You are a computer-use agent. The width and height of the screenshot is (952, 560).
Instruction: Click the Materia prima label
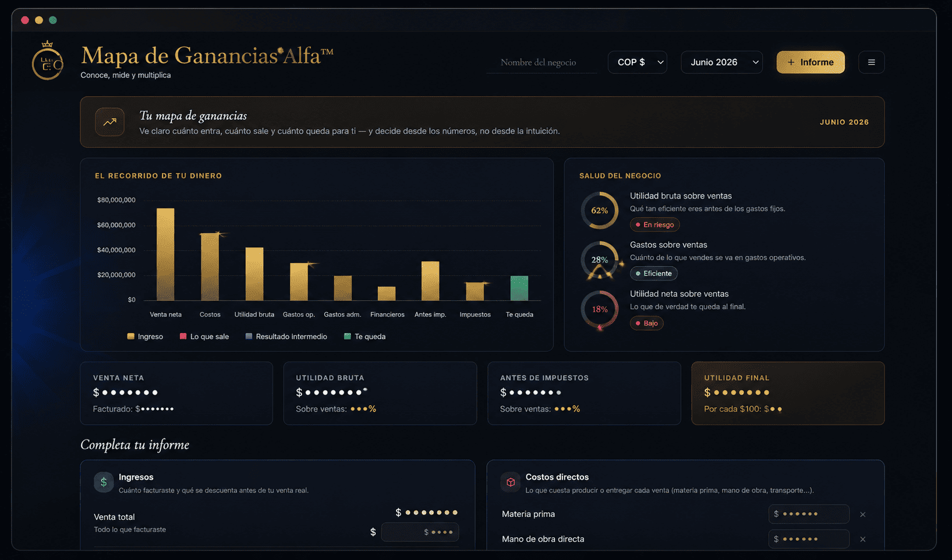click(x=528, y=514)
